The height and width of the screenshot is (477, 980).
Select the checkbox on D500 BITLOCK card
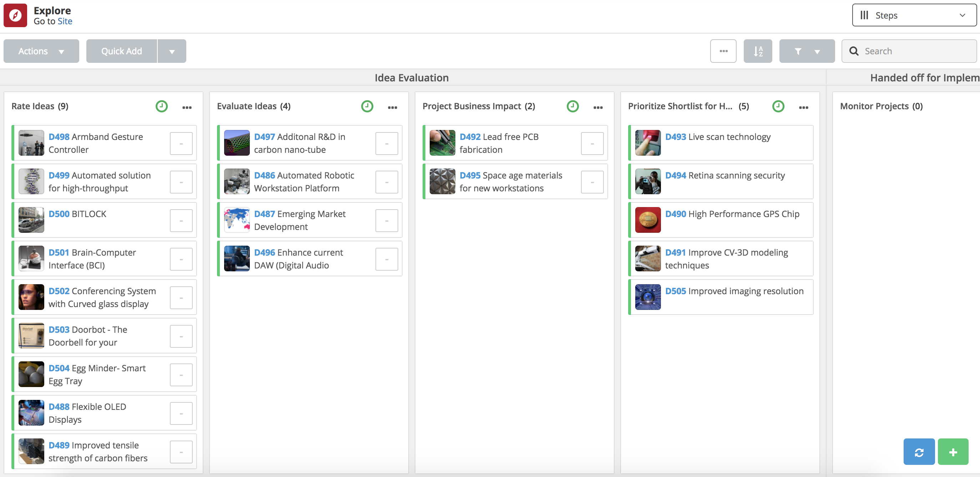[181, 220]
